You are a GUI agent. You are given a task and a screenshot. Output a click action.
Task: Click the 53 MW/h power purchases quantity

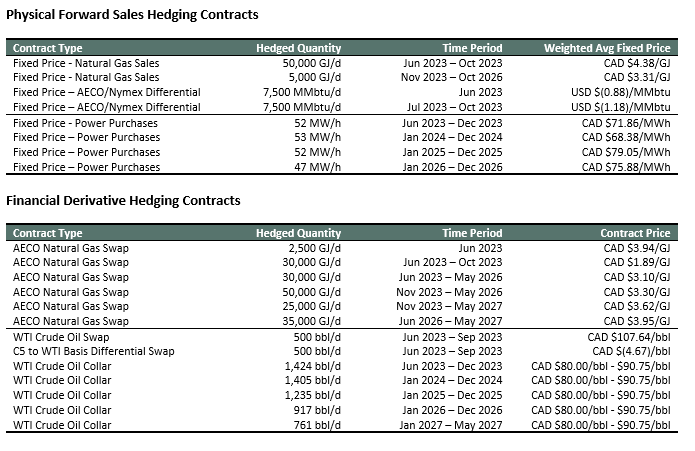click(x=318, y=137)
